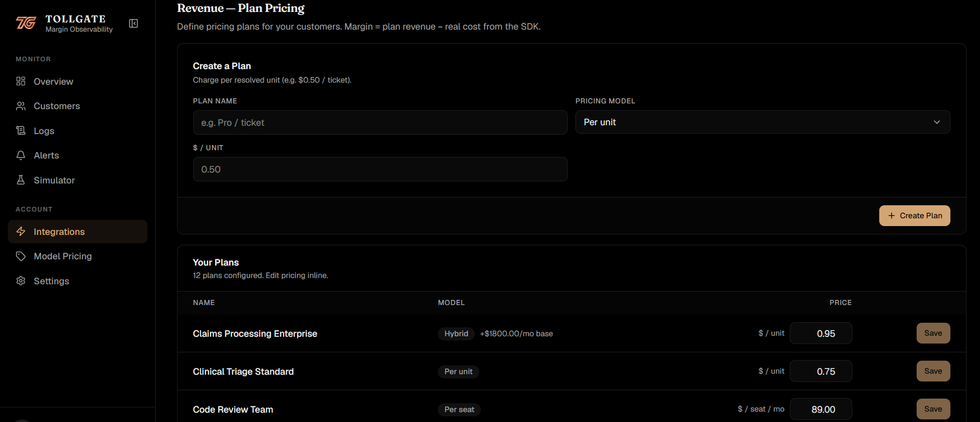Click the Create a Plan heading
Viewport: 980px width, 422px height.
pyautogui.click(x=222, y=66)
